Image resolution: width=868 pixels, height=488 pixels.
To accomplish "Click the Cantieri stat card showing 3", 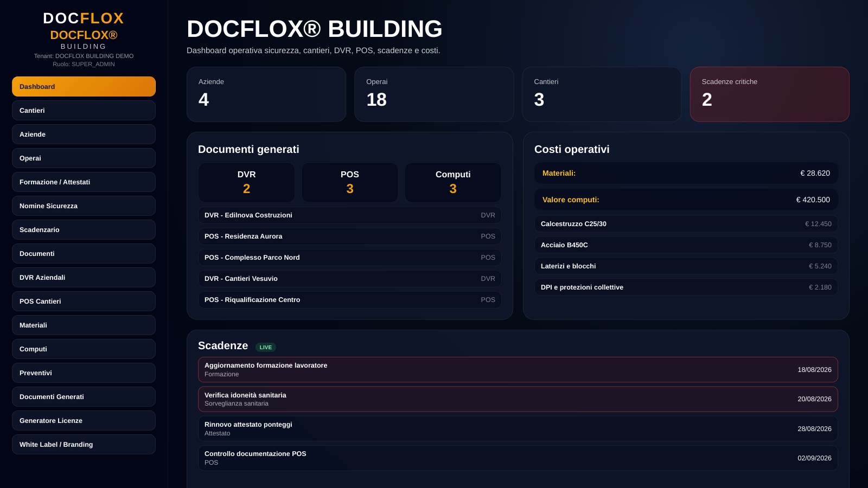I will point(602,94).
